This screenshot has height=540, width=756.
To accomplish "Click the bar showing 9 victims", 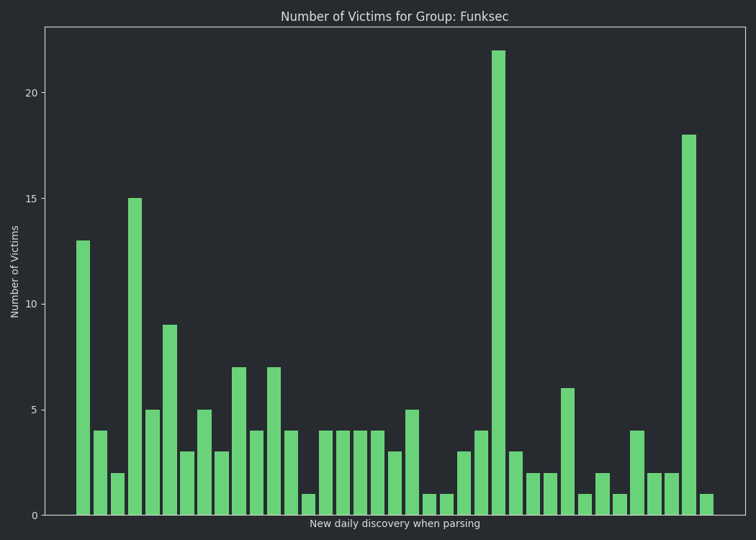I will tap(170, 420).
